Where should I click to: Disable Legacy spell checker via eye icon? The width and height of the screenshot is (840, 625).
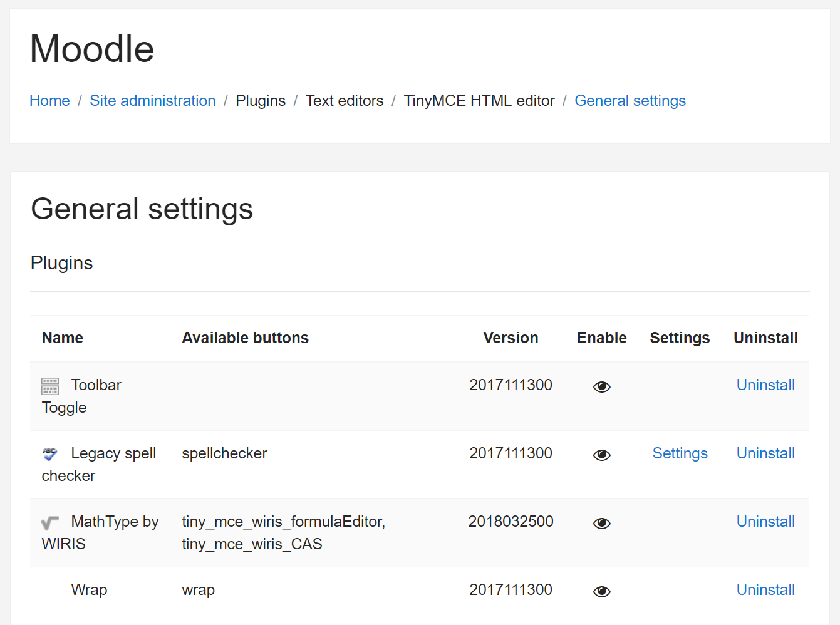click(601, 455)
